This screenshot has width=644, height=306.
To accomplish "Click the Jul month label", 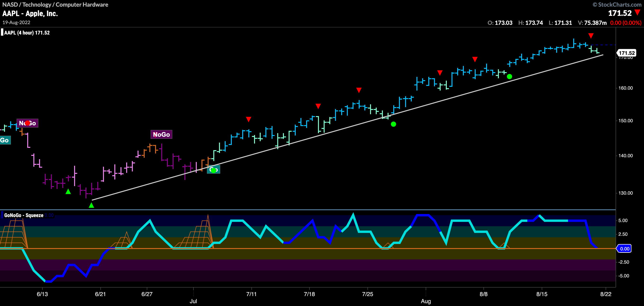I will click(x=193, y=301).
